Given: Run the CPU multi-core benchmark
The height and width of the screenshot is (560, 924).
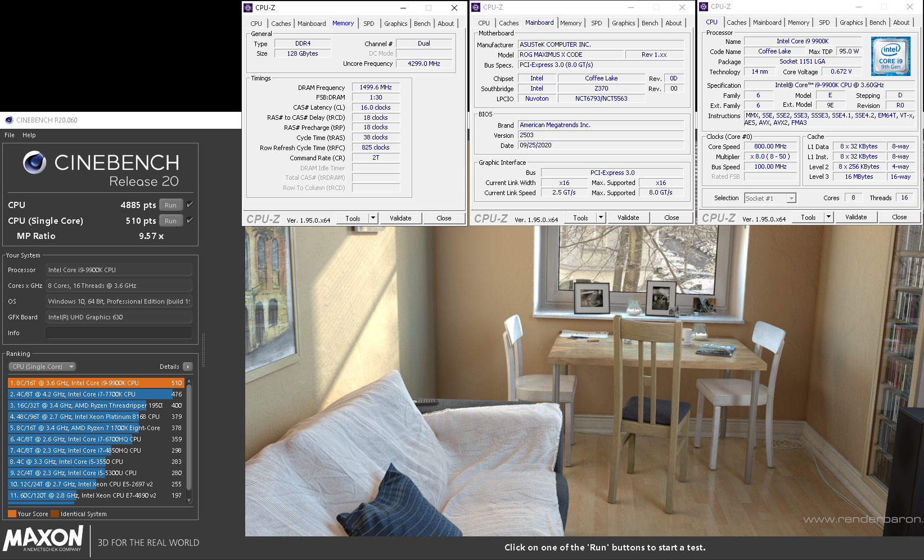Looking at the screenshot, I should pyautogui.click(x=171, y=205).
